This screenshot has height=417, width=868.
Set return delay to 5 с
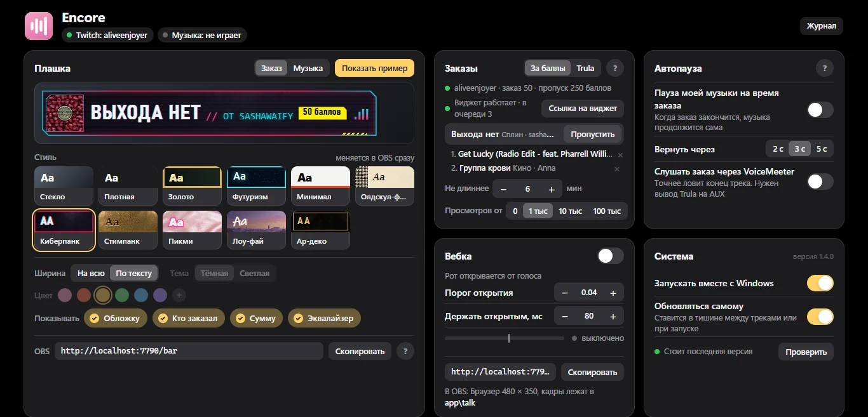click(822, 149)
